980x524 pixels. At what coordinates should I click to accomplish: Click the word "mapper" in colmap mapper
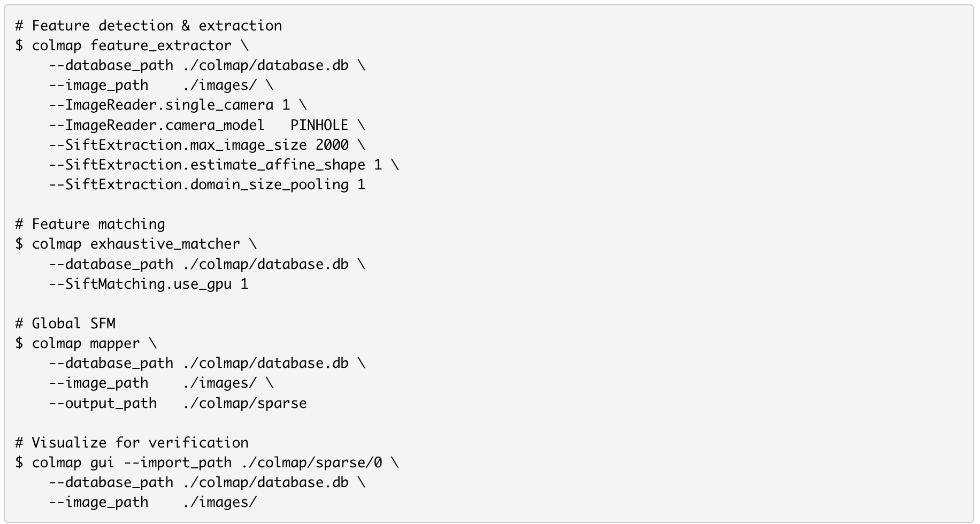(115, 343)
